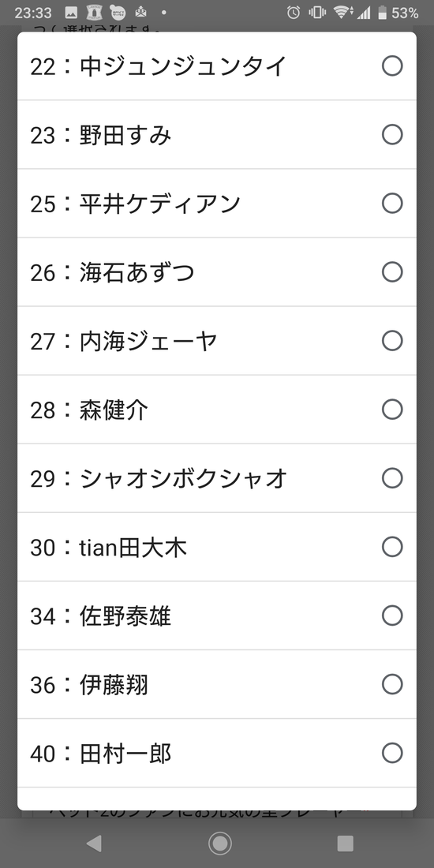
Task: Tap the list item text 森健介
Action: 114,410
